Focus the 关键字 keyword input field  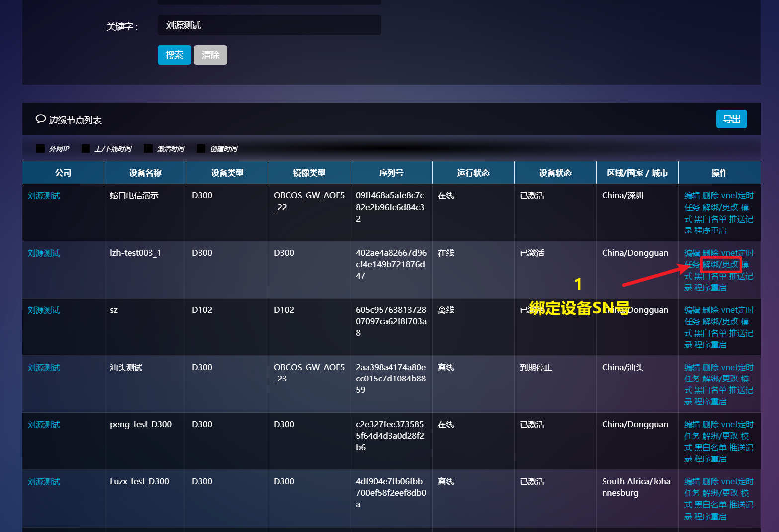point(269,25)
